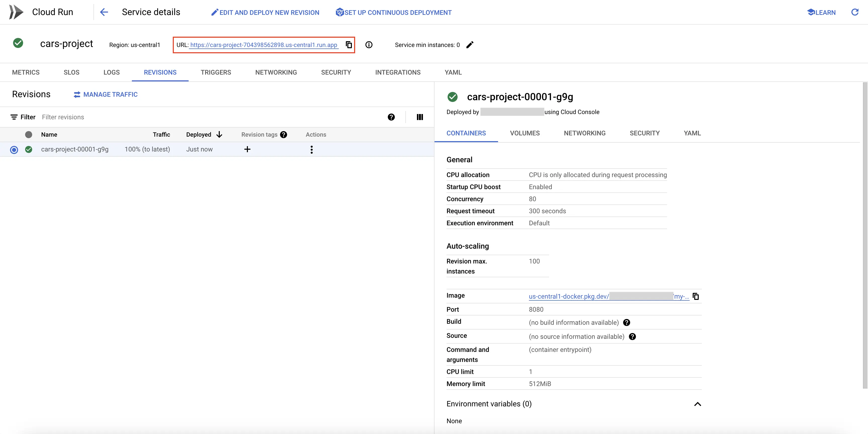
Task: Open the Logs tab
Action: pyautogui.click(x=112, y=72)
